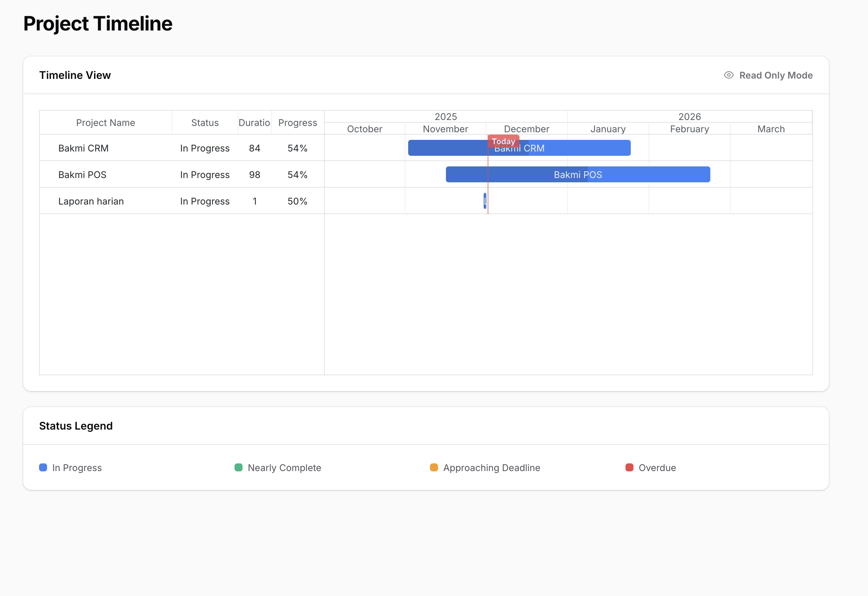Click the orange Approaching Deadline legend swatch
Viewport: 868px width, 596px height.
(434, 467)
